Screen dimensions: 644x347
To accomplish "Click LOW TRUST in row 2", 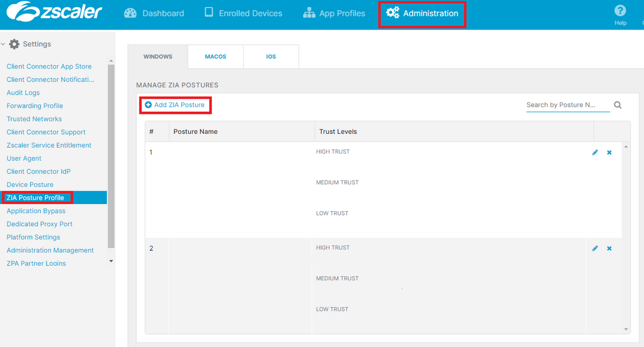I will tap(332, 309).
